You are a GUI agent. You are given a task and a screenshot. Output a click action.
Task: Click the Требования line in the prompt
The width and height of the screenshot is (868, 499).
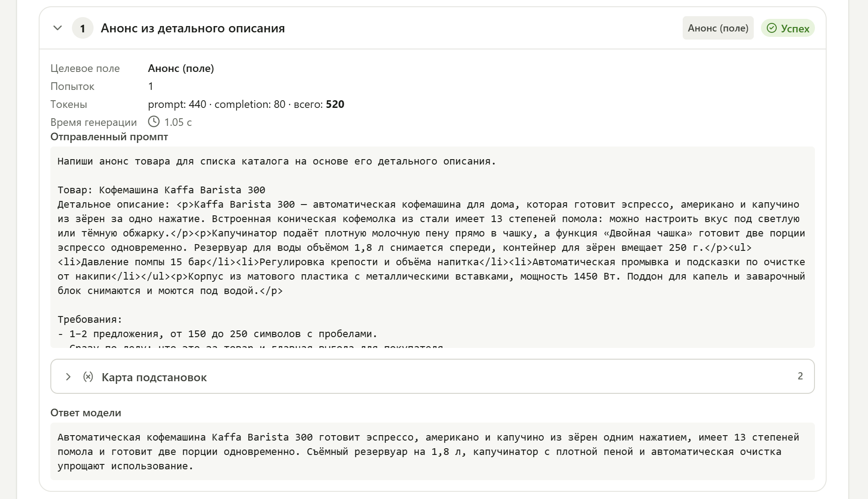(90, 320)
